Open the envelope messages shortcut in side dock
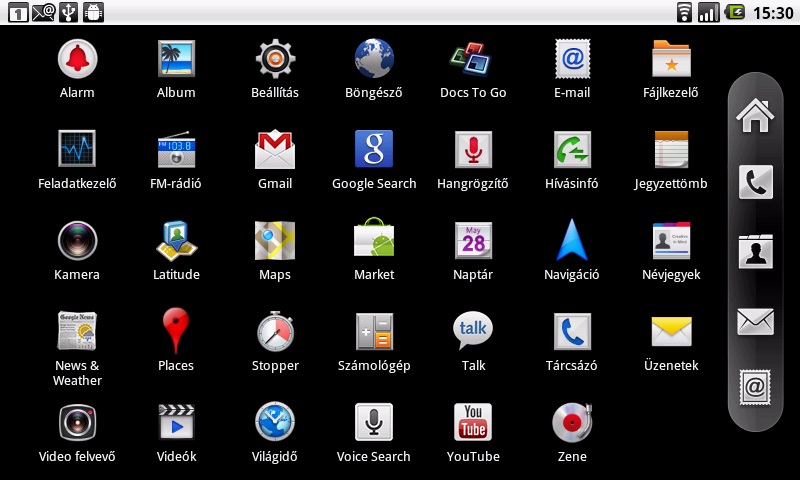 point(756,321)
